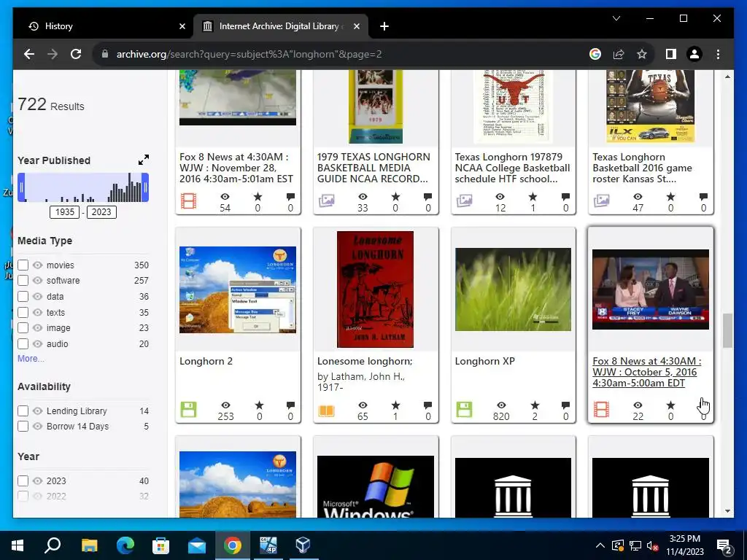This screenshot has width=747, height=560.
Task: Open the Longhorn XP item title
Action: (484, 361)
